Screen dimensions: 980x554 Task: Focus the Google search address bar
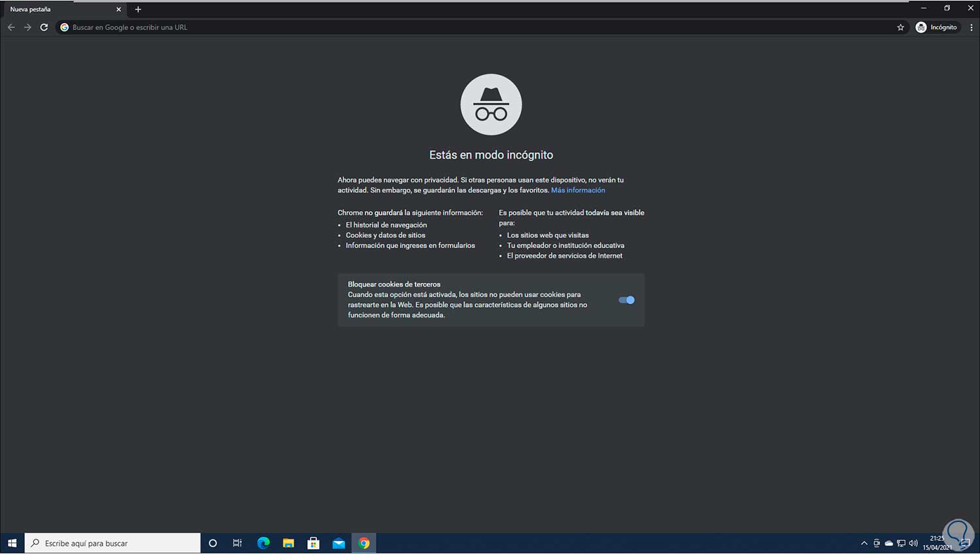point(482,27)
